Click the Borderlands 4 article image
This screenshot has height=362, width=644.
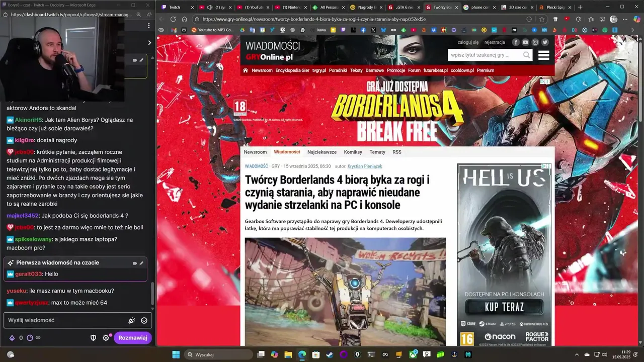[345, 292]
